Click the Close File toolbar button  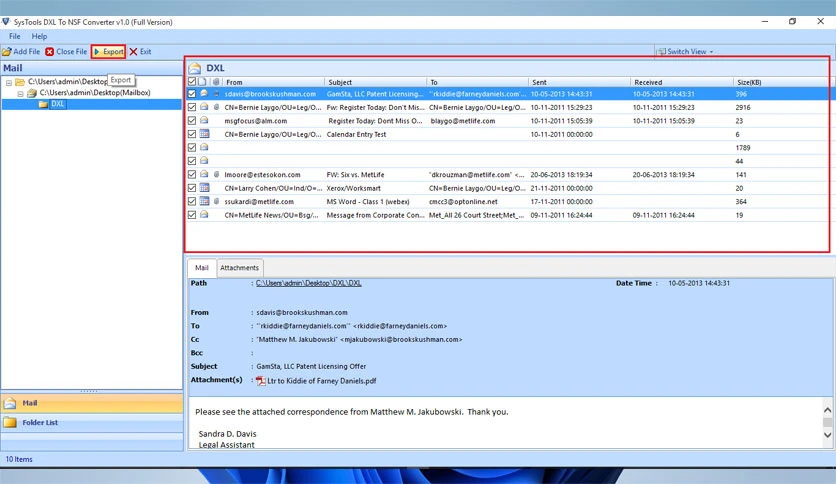coord(66,52)
